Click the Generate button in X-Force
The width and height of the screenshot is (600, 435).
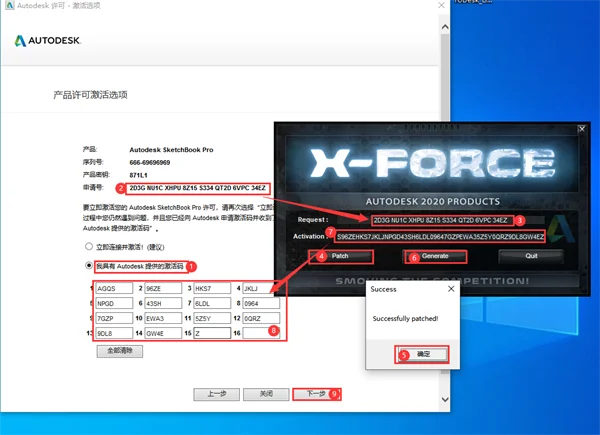435,256
